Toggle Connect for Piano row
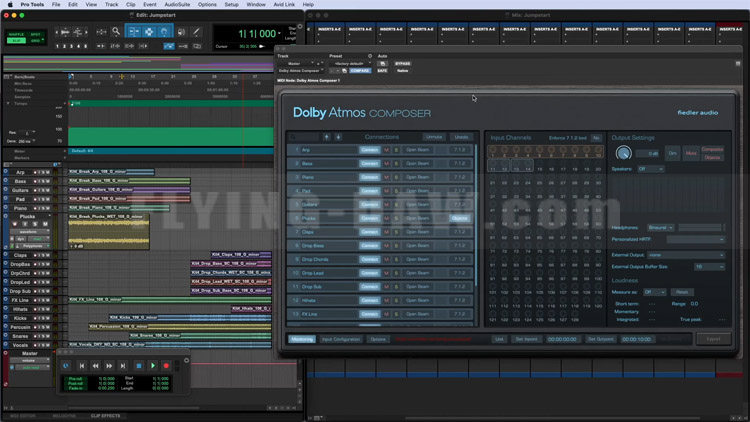 370,177
